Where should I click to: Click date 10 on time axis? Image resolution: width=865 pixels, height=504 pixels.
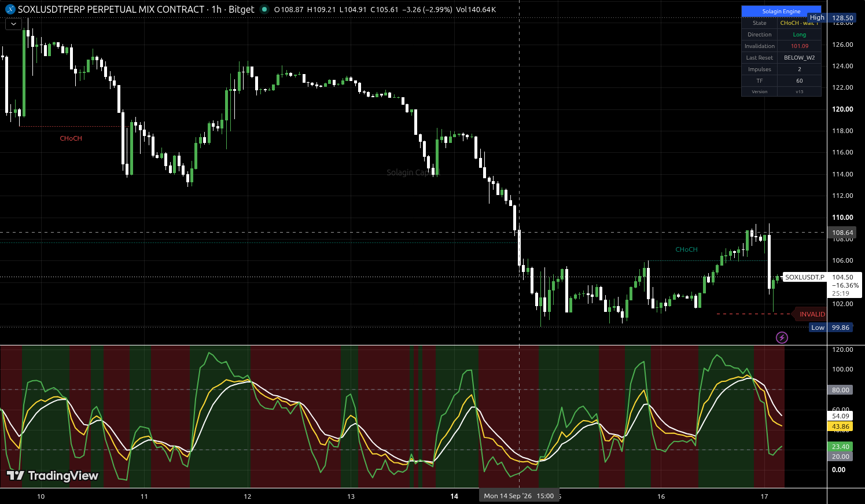41,496
